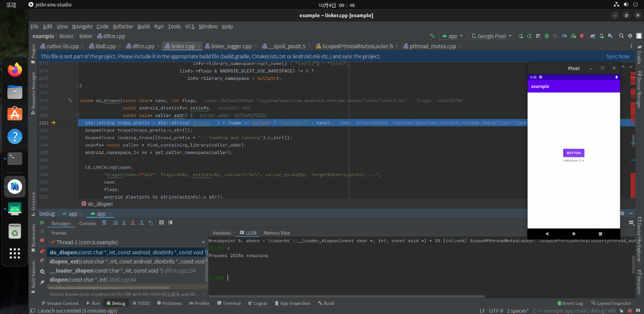The image size is (644, 314).
Task: Switch to the dlfcn.cpp editor tab
Action: 143,46
